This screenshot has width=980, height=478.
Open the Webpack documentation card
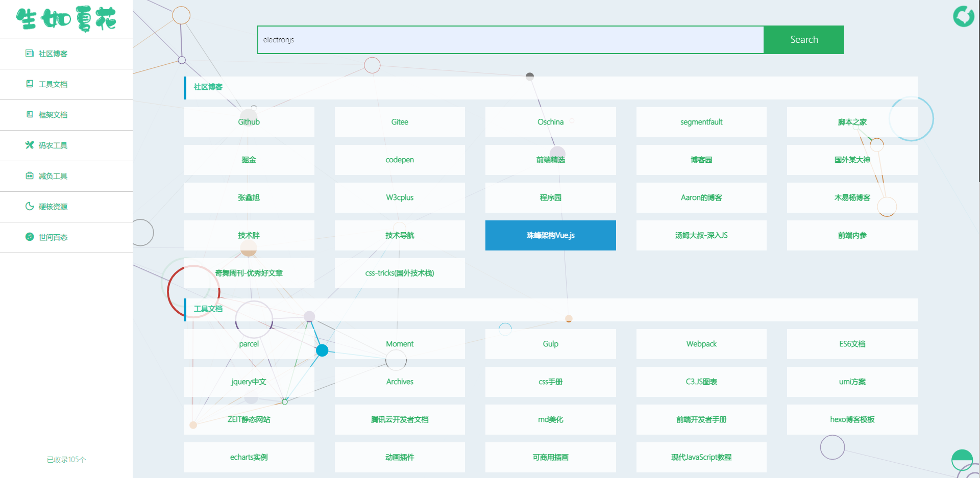click(701, 344)
